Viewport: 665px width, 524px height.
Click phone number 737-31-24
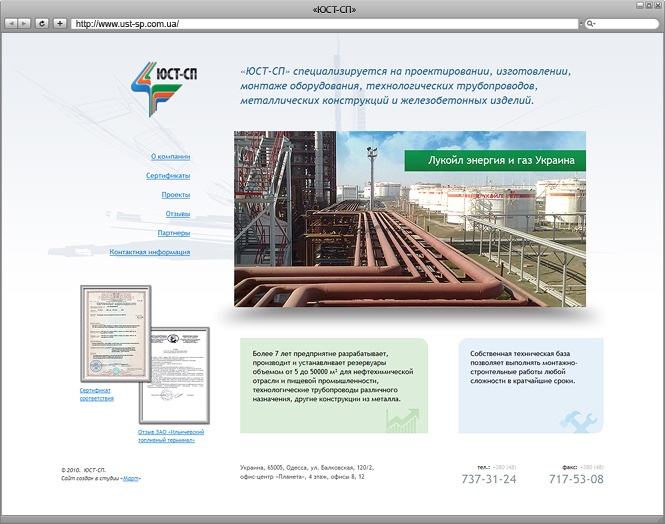click(x=489, y=479)
